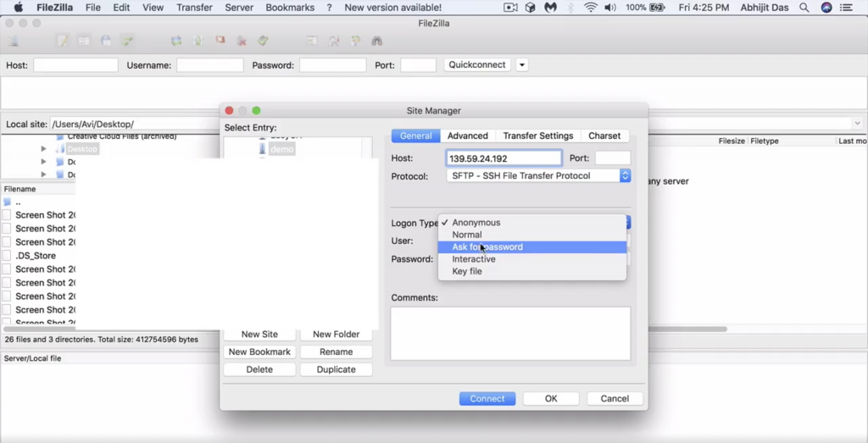The height and width of the screenshot is (443, 868).
Task: Open the Charset tab
Action: click(604, 136)
